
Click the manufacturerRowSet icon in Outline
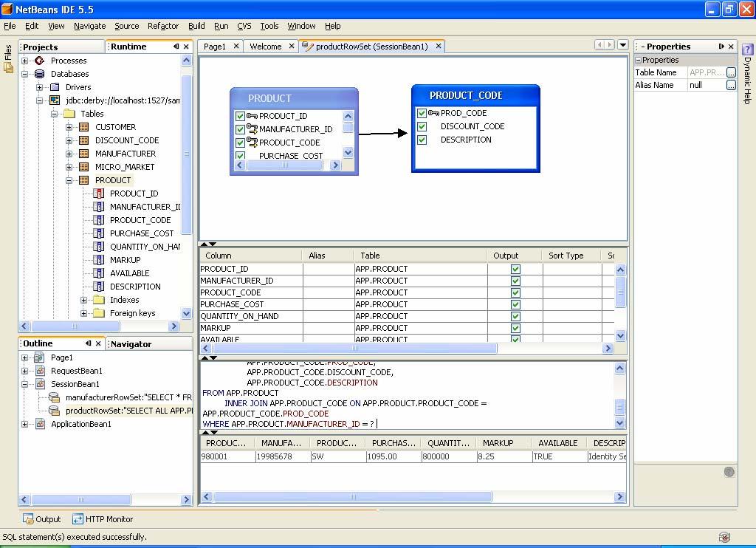click(x=55, y=397)
